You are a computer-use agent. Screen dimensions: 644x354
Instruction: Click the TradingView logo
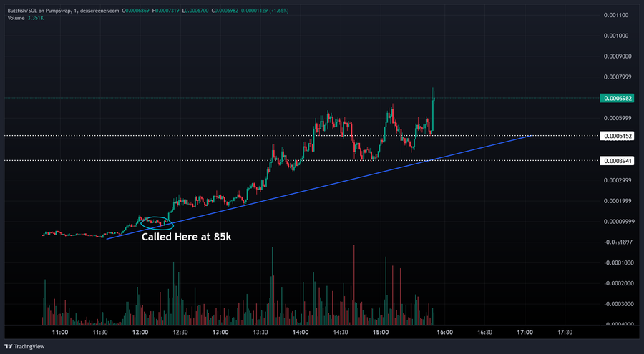click(24, 347)
